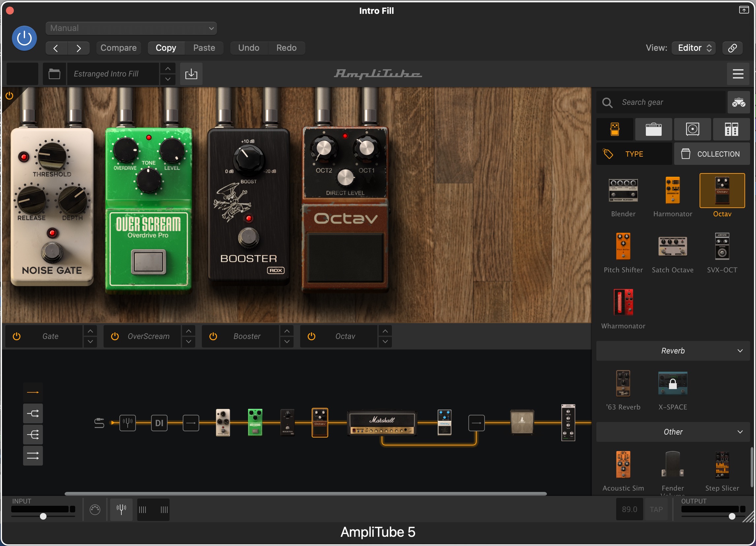Screen dimensions: 756x546
Task: Select the rack effects gear category icon
Action: pos(731,129)
